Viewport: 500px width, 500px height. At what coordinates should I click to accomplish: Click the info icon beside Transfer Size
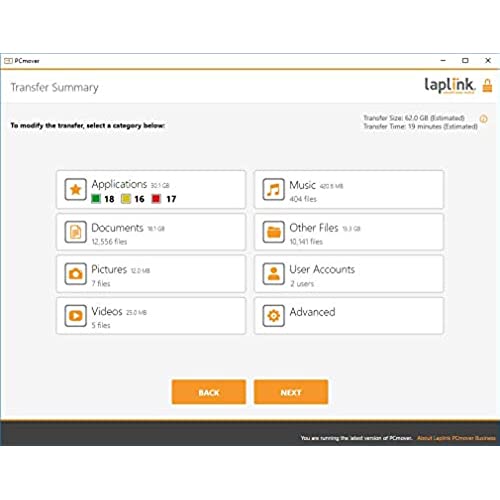pos(483,119)
